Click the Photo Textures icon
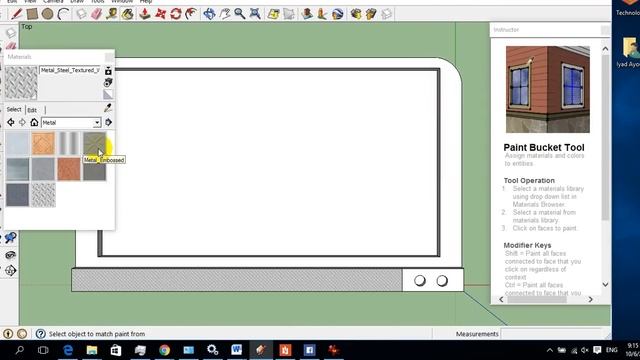 [x=322, y=14]
